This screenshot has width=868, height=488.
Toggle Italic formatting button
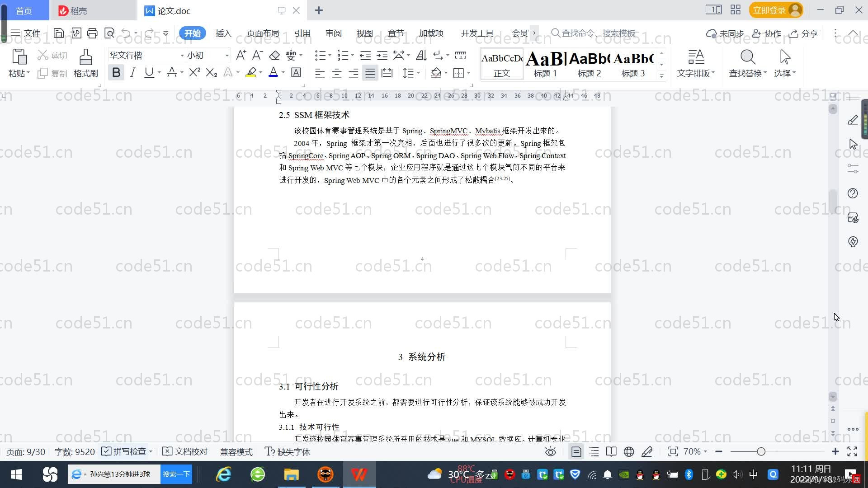(132, 73)
